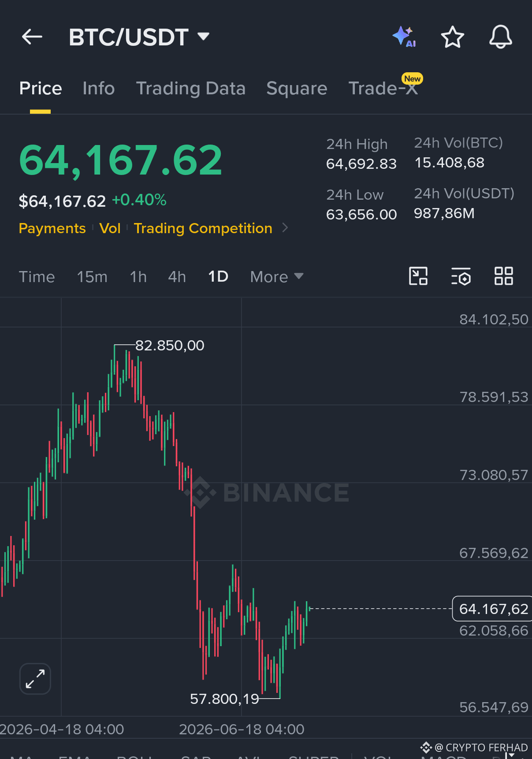Expand chart to fullscreen
The width and height of the screenshot is (532, 759).
[35, 679]
